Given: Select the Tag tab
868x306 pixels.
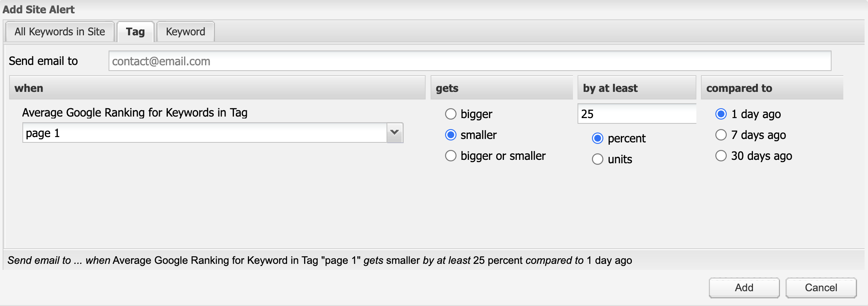Looking at the screenshot, I should [135, 32].
